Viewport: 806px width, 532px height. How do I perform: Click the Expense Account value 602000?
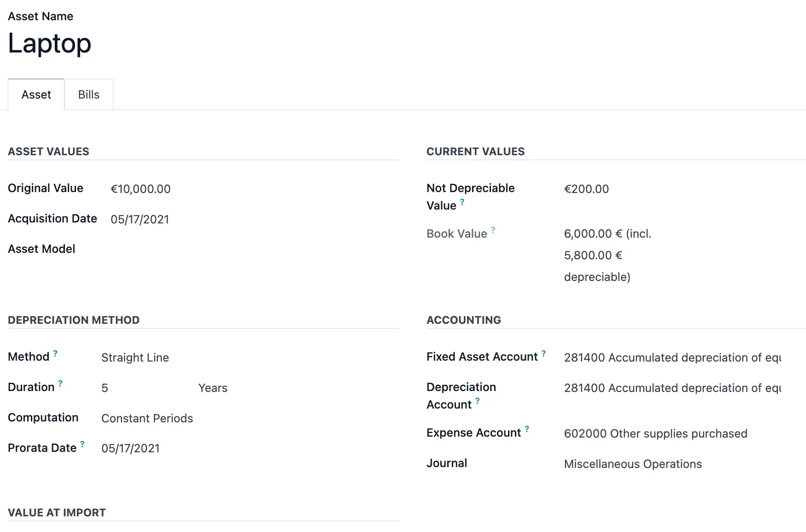coord(655,433)
